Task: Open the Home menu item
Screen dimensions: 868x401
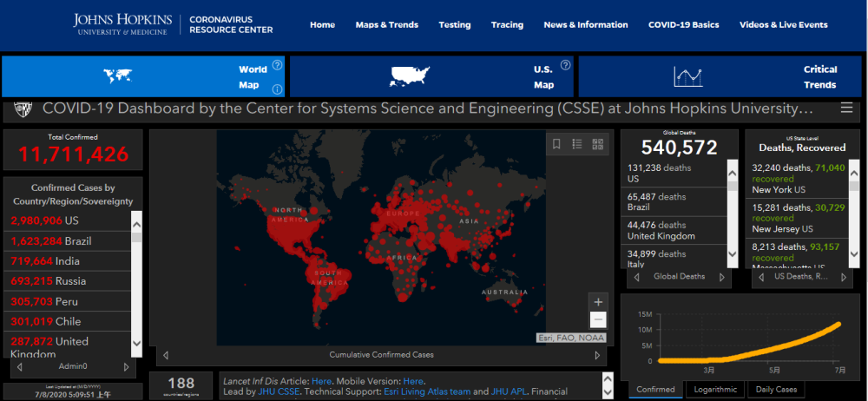Action: pos(322,25)
